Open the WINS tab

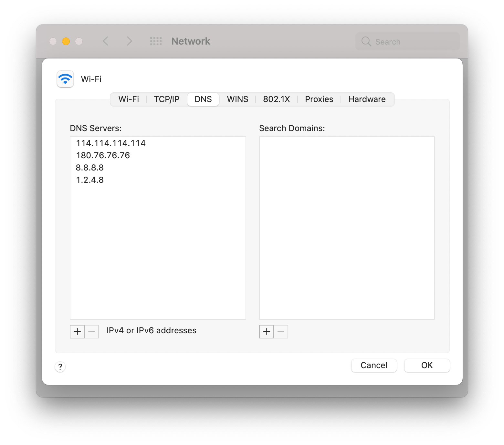238,99
